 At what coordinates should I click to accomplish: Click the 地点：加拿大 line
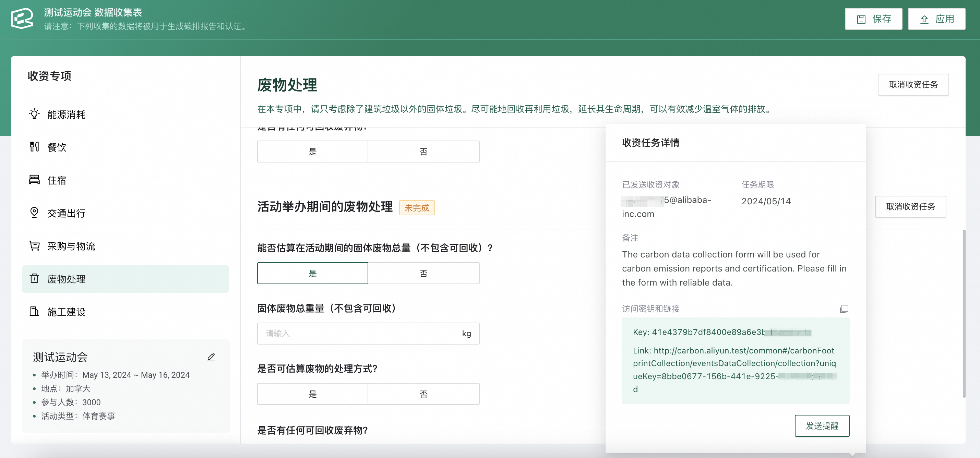click(x=66, y=388)
